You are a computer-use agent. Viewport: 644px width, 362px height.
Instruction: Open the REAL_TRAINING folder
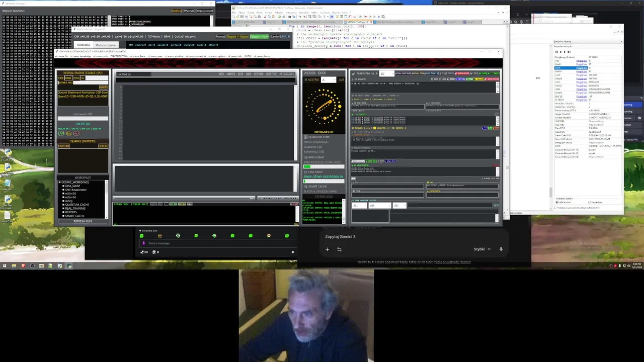click(75, 208)
